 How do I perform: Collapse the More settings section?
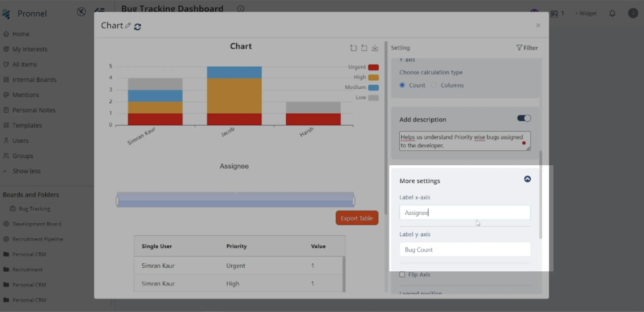point(527,179)
